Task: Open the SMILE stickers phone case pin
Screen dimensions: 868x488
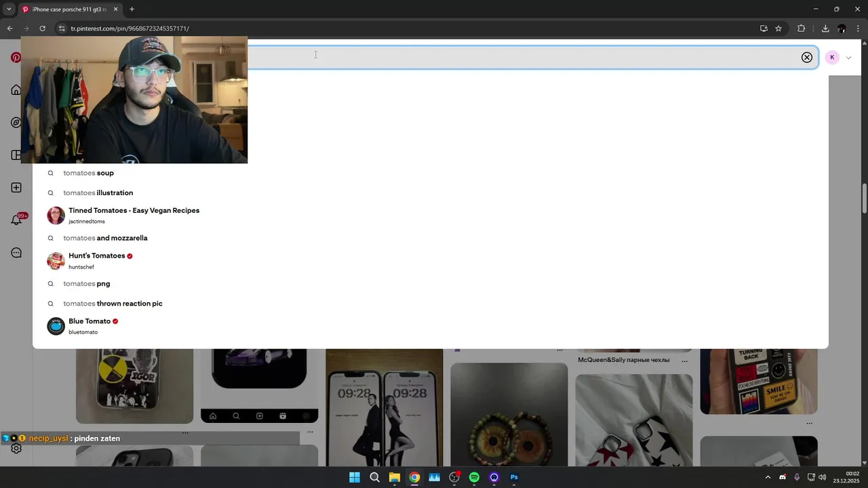Action: pos(759,382)
